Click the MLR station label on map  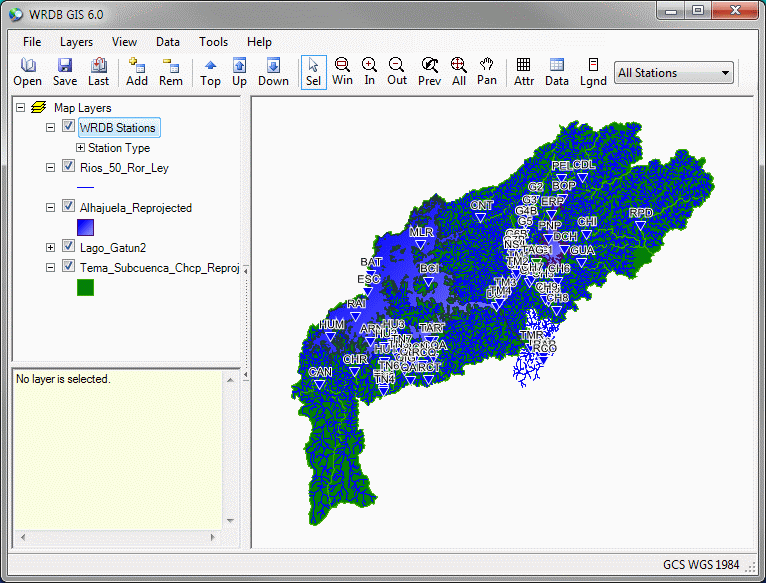pyautogui.click(x=422, y=232)
